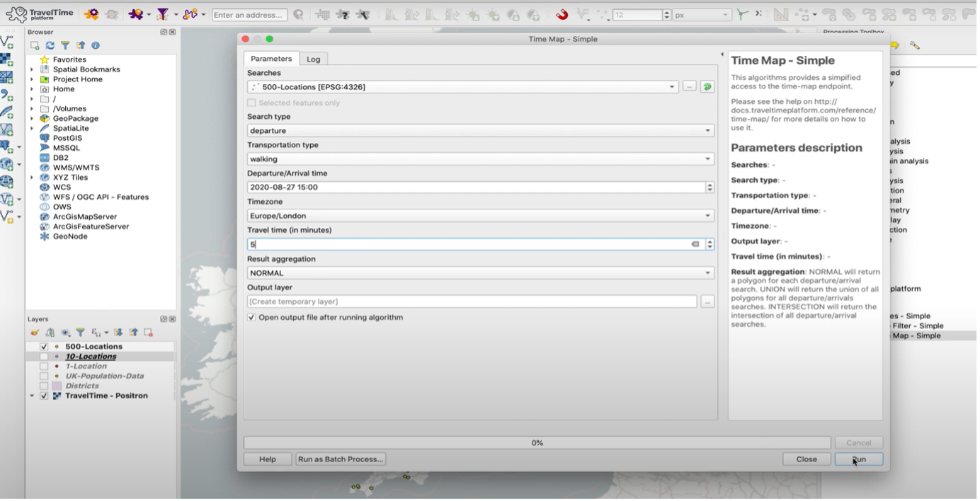Click Collapse All icon in Layers panel
The width and height of the screenshot is (980, 501).
point(133,333)
